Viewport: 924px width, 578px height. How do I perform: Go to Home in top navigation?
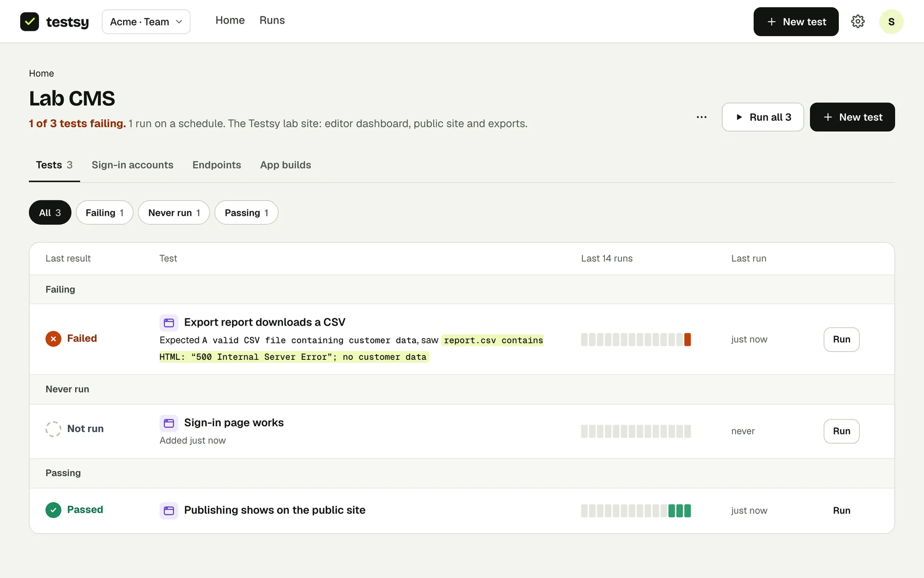point(230,20)
